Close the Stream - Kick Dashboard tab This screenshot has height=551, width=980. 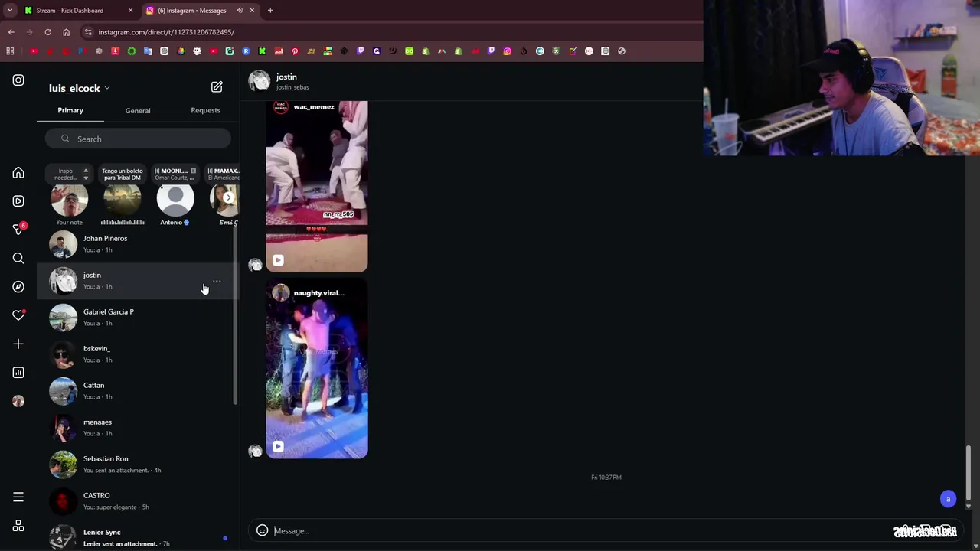[130, 11]
